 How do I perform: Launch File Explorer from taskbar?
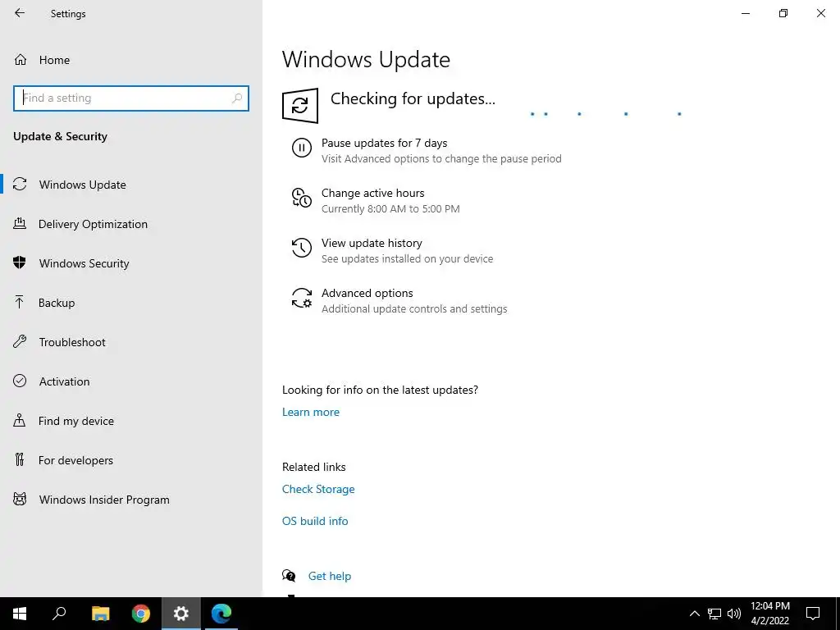click(101, 614)
